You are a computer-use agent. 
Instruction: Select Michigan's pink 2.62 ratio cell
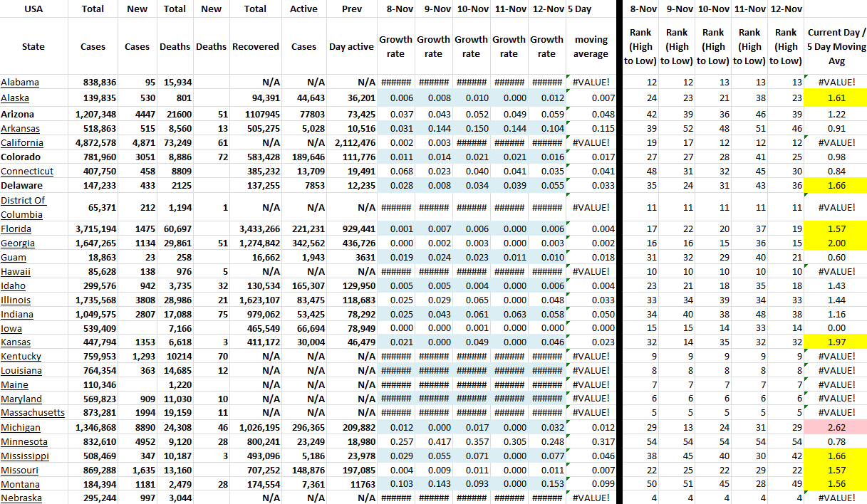(x=836, y=428)
